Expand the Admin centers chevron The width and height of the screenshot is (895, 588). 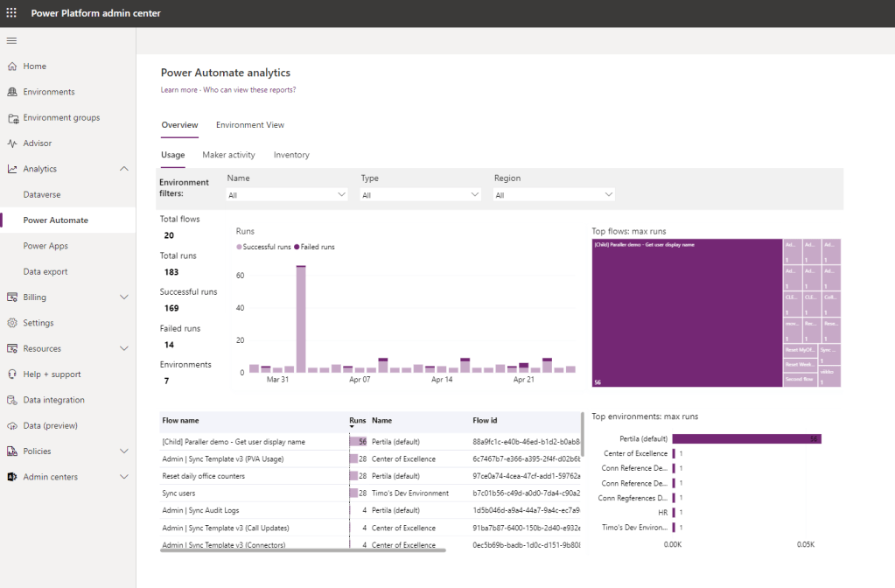123,477
